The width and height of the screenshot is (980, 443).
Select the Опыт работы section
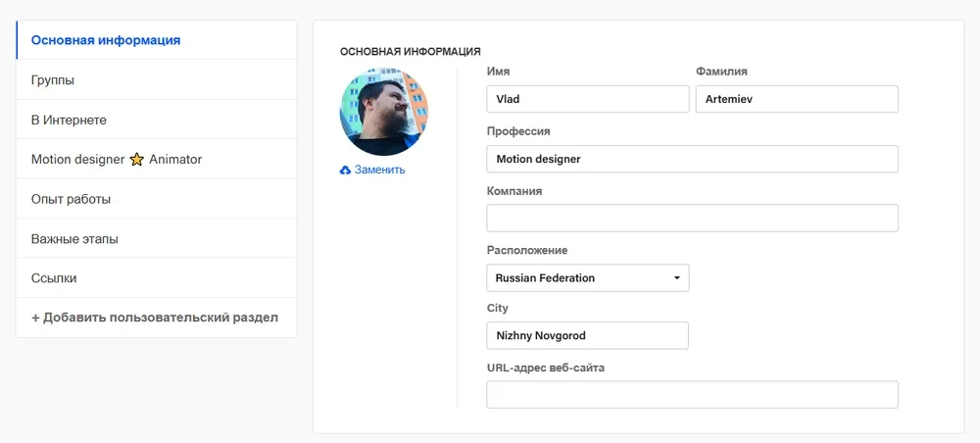click(x=71, y=199)
